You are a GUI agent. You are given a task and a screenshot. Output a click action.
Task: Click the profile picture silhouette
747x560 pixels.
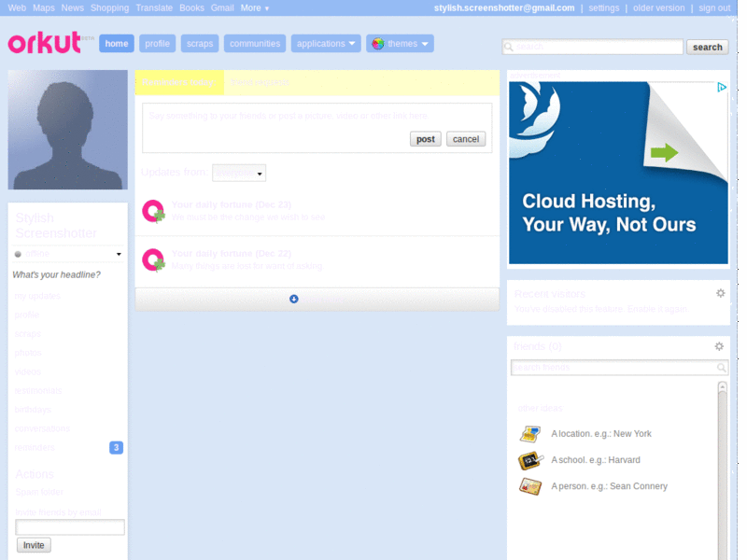click(67, 130)
